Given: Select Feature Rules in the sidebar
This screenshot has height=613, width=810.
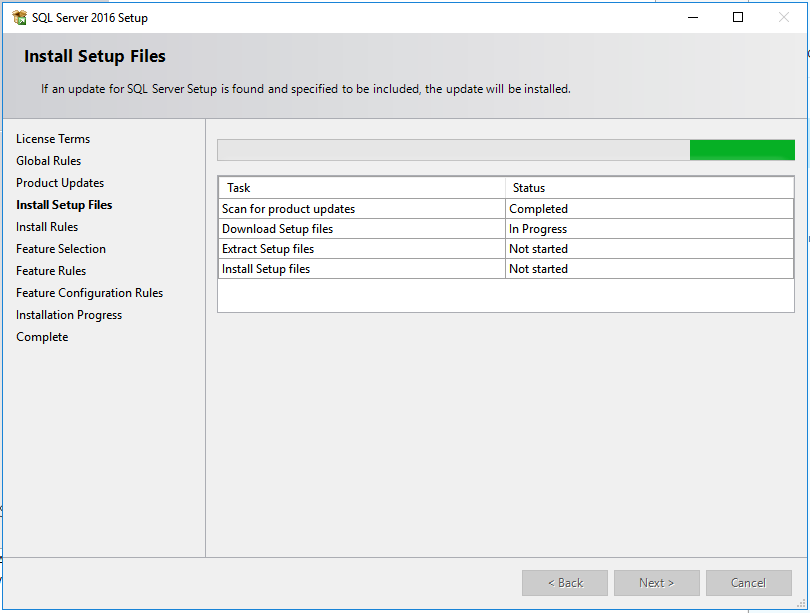Looking at the screenshot, I should [x=51, y=270].
